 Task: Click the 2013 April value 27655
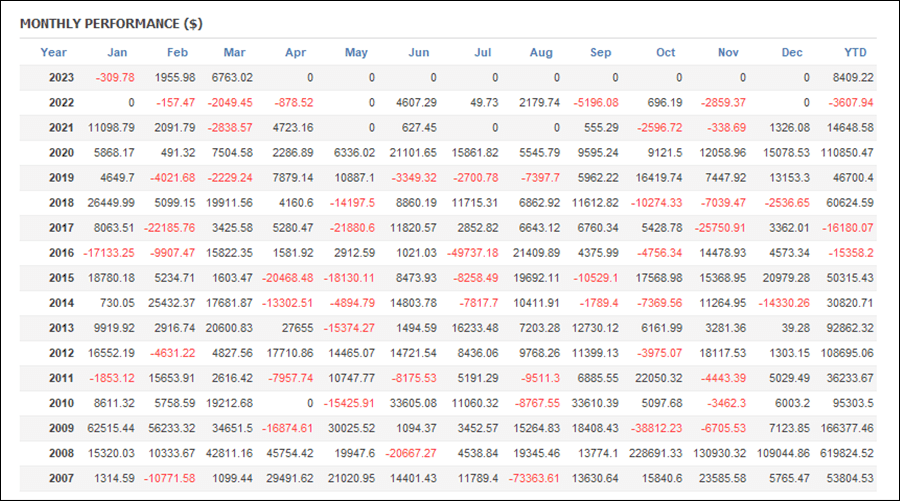tap(297, 328)
